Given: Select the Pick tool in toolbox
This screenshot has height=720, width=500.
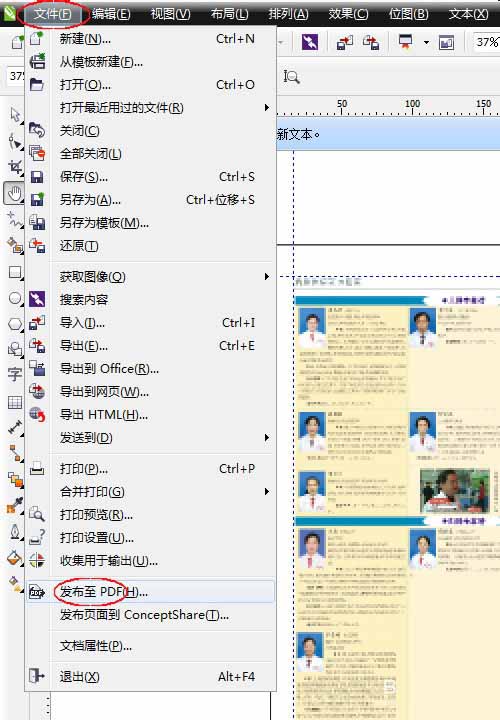Looking at the screenshot, I should tap(15, 115).
